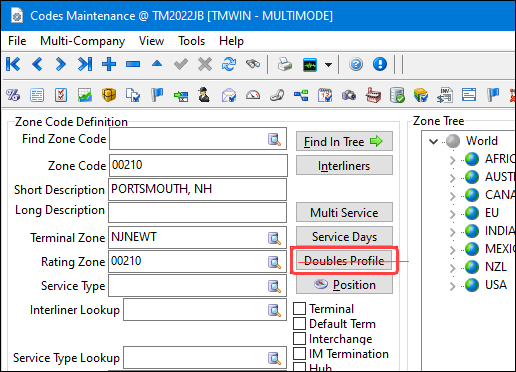This screenshot has height=372, width=516.
Task: Collapse the World tree node
Action: point(433,141)
